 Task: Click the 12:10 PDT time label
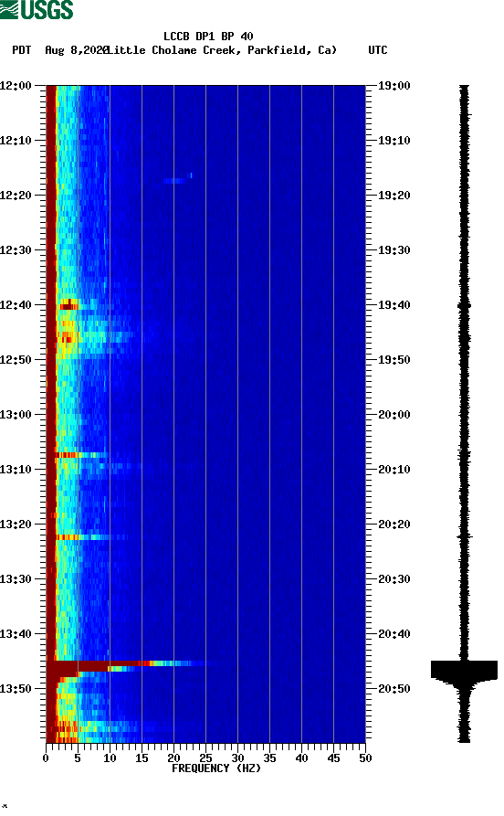(x=16, y=141)
